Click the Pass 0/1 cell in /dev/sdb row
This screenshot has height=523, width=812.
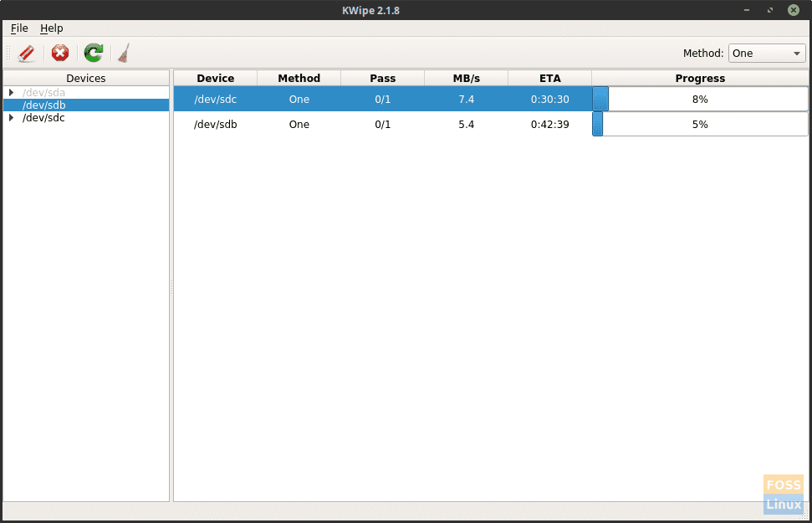click(x=383, y=125)
